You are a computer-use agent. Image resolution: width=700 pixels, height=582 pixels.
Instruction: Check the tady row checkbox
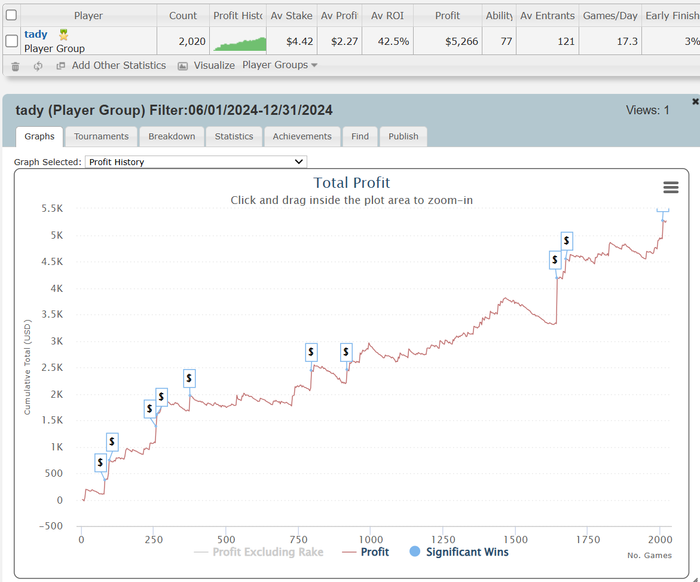[x=11, y=41]
